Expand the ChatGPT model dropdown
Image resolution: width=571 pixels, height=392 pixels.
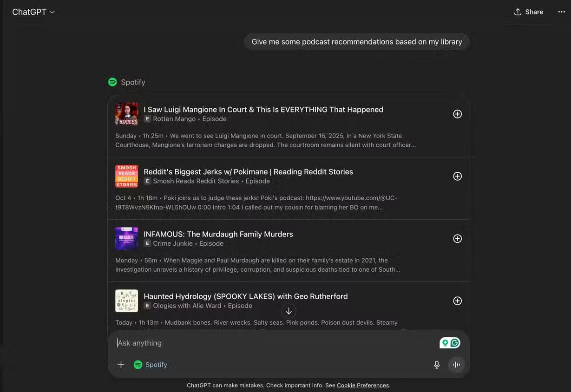pyautogui.click(x=33, y=12)
